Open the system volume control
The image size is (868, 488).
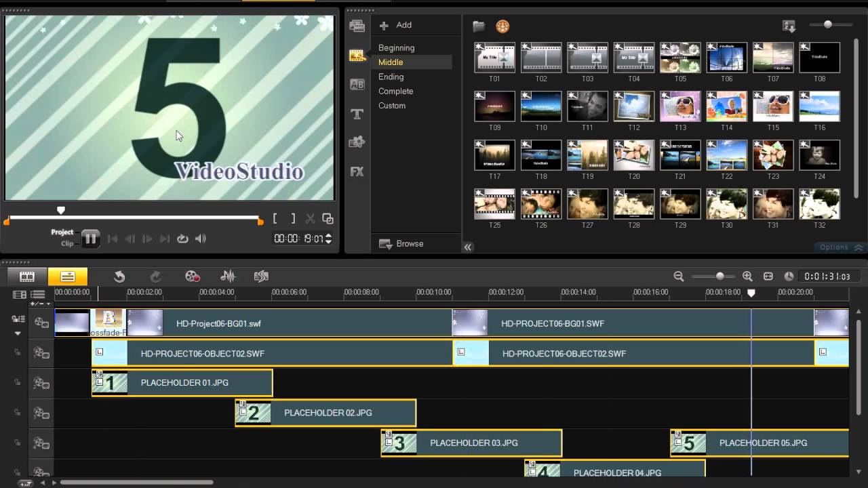(200, 239)
